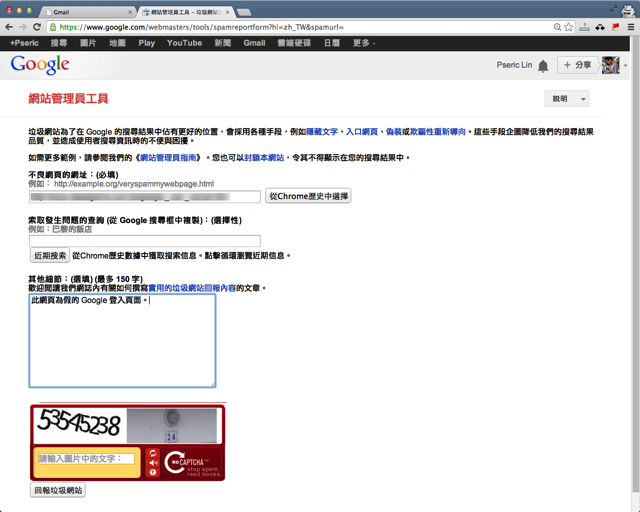Close the webmaster tools tab
This screenshot has height=512, width=640.
pos(227,12)
